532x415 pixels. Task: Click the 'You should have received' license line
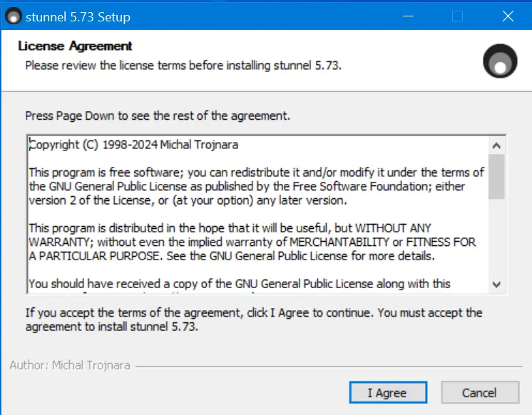tap(240, 284)
